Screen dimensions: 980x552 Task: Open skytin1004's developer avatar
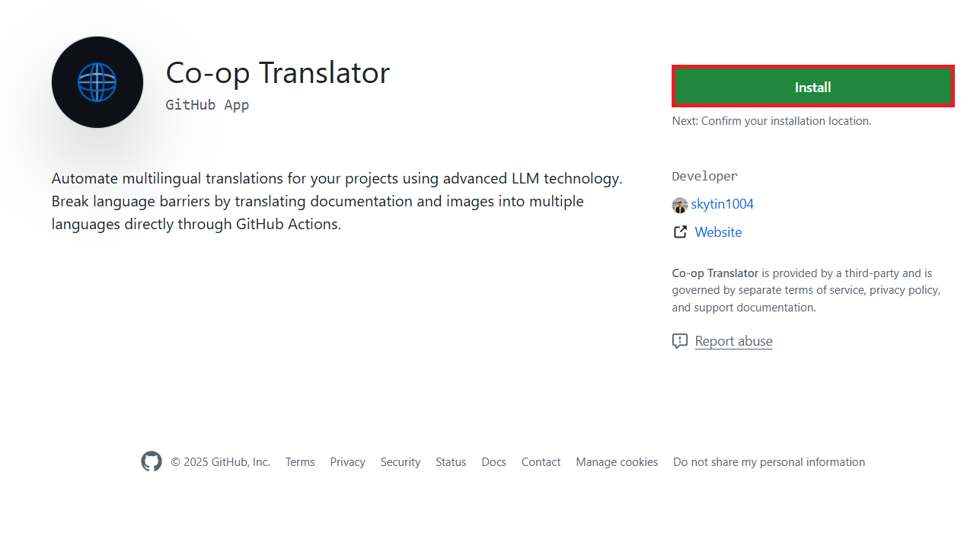[x=680, y=205]
